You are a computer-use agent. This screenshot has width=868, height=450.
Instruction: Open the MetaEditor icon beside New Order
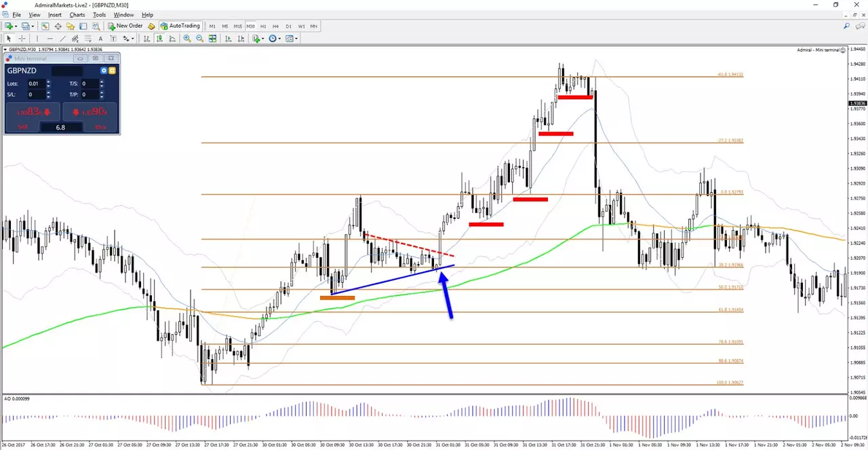point(151,26)
